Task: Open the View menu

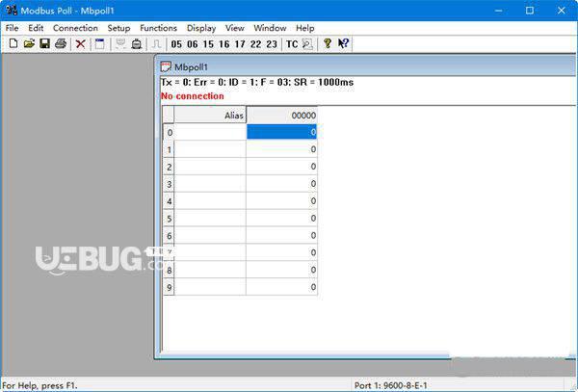Action: click(235, 28)
